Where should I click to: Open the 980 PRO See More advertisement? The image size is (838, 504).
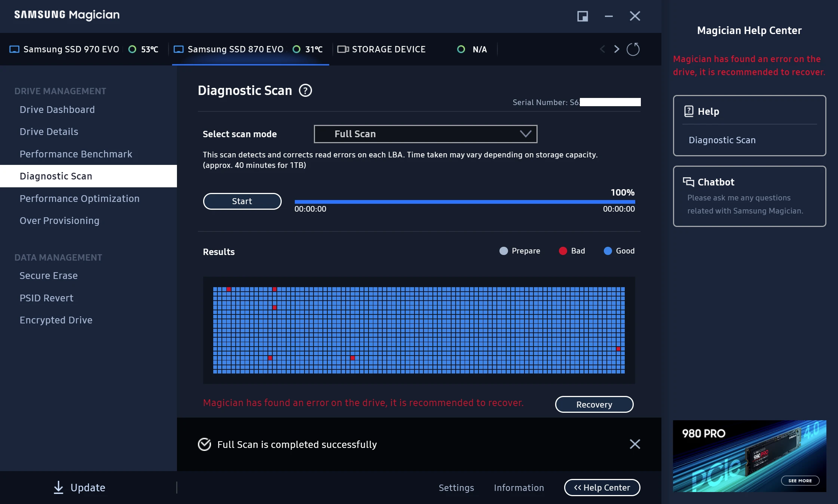(800, 480)
